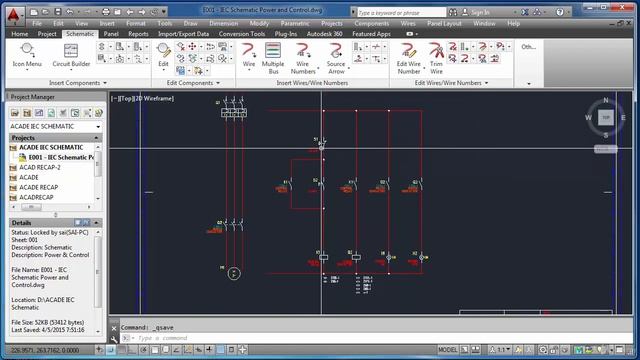The width and height of the screenshot is (640, 360).
Task: Click the Edit component button
Action: (163, 55)
